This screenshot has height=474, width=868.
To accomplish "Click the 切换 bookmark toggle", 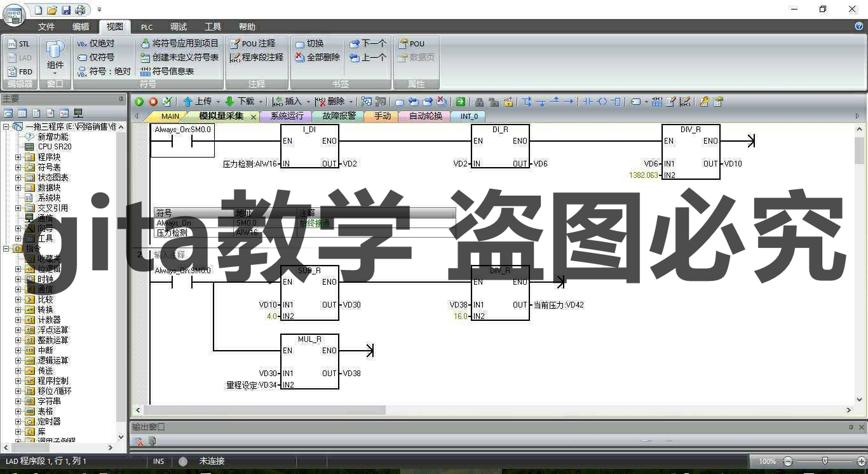I will pos(309,43).
